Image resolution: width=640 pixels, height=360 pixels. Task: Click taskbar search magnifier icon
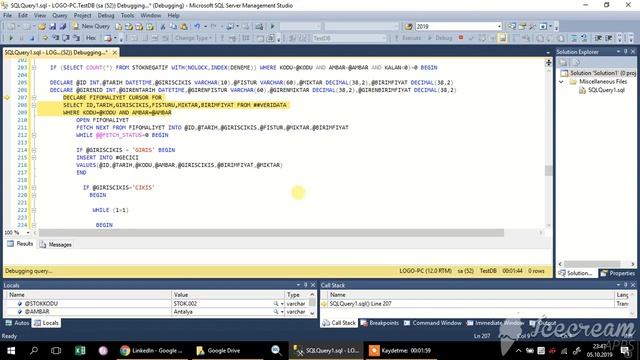[34, 351]
